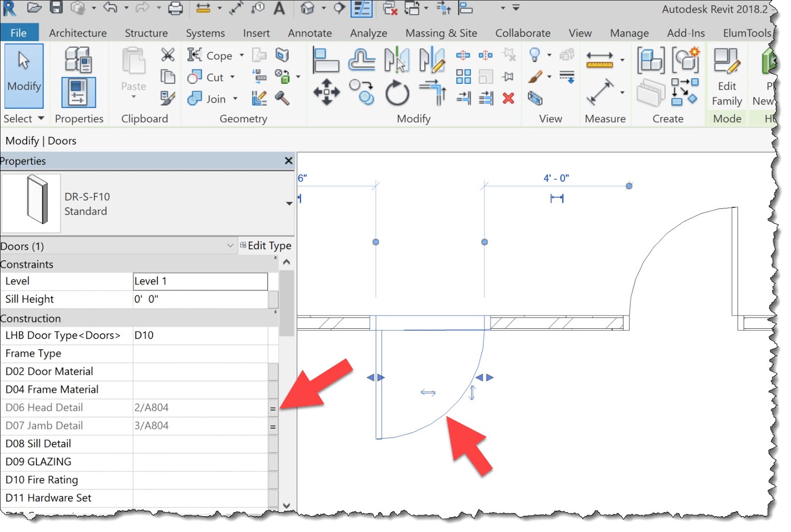
Task: Activate the Move tool
Action: point(327,92)
